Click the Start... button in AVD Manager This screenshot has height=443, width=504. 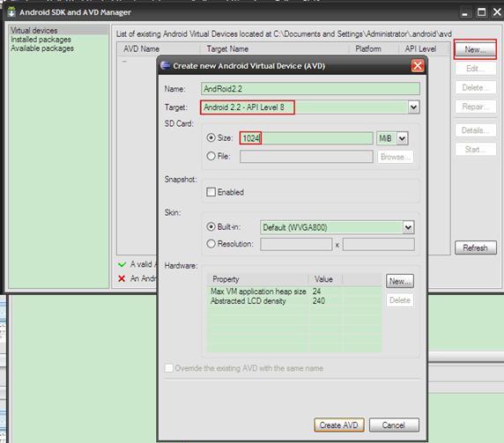click(476, 150)
